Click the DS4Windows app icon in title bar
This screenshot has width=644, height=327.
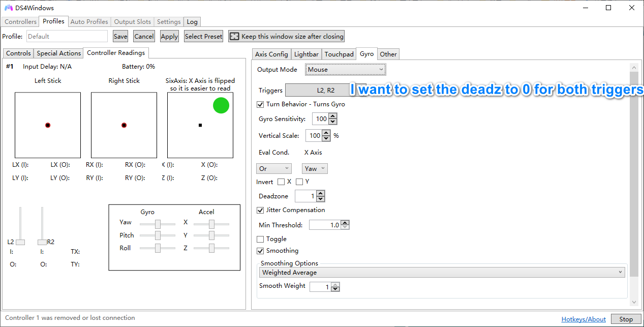pos(9,8)
